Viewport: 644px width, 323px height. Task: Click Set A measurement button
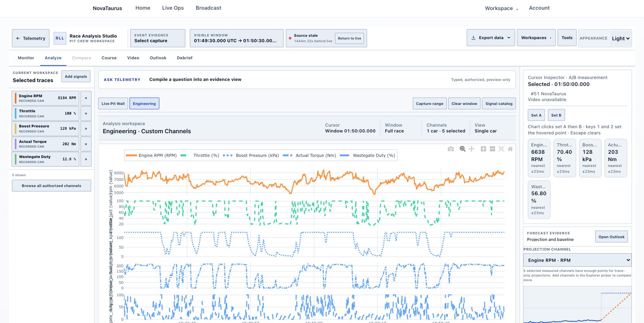click(x=536, y=115)
